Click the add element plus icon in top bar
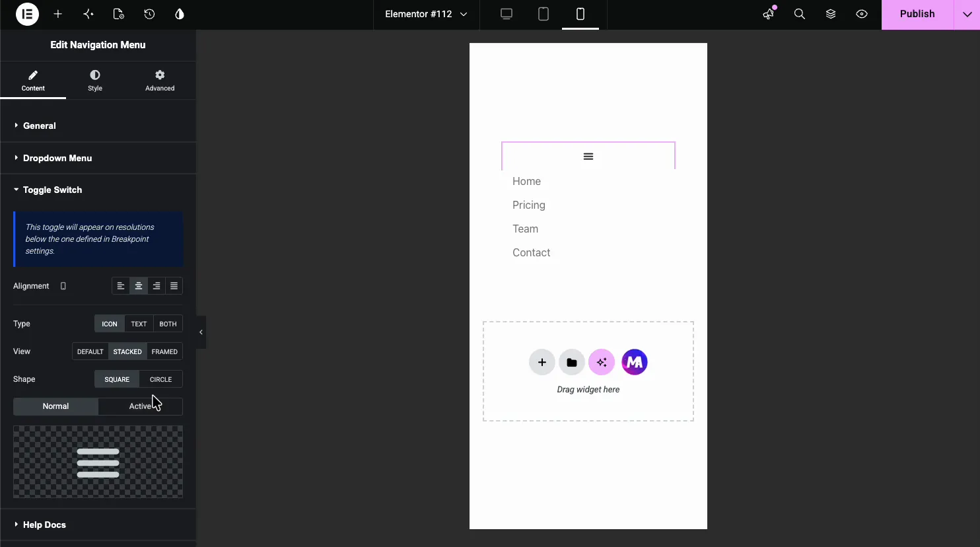The width and height of the screenshot is (980, 547). coord(58,14)
